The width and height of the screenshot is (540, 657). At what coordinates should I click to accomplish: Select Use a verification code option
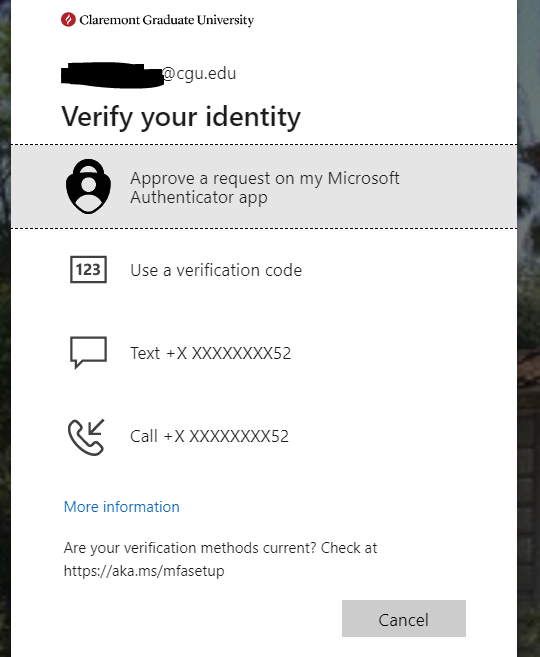264,270
